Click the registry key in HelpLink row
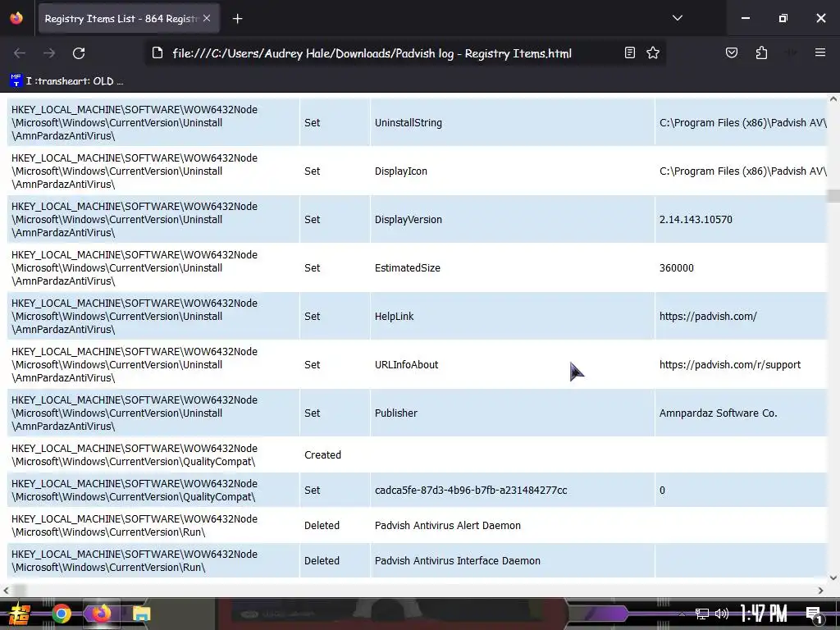The height and width of the screenshot is (630, 840). coord(135,317)
